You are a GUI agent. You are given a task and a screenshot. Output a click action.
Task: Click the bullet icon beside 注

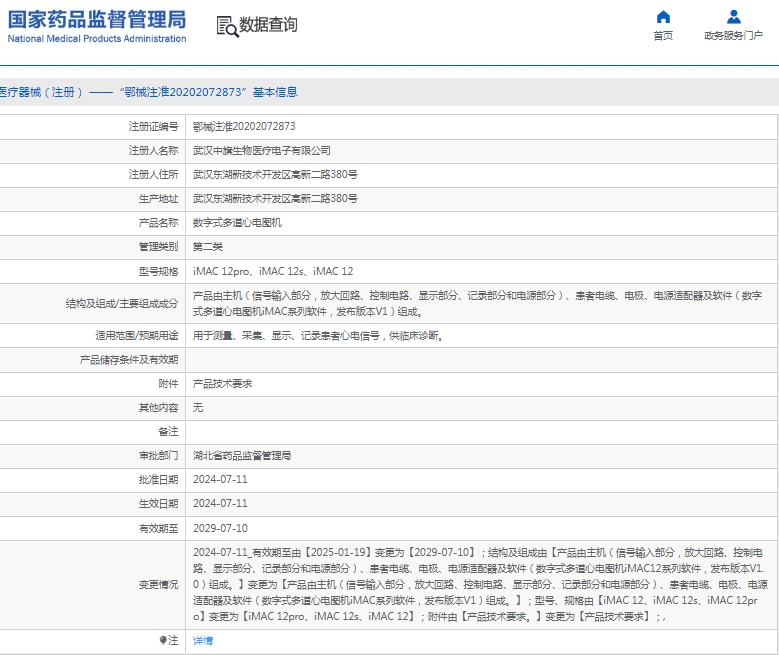[163, 640]
